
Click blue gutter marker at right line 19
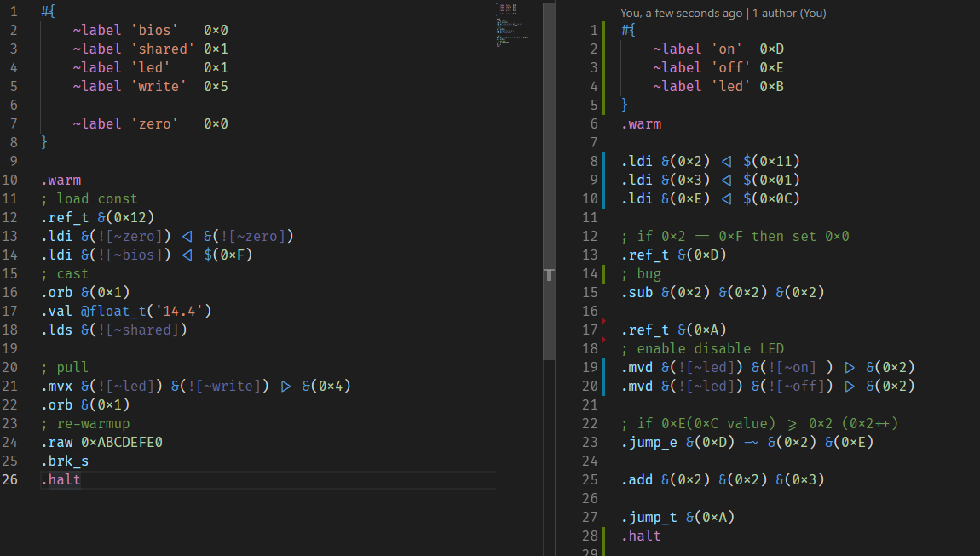(x=603, y=367)
